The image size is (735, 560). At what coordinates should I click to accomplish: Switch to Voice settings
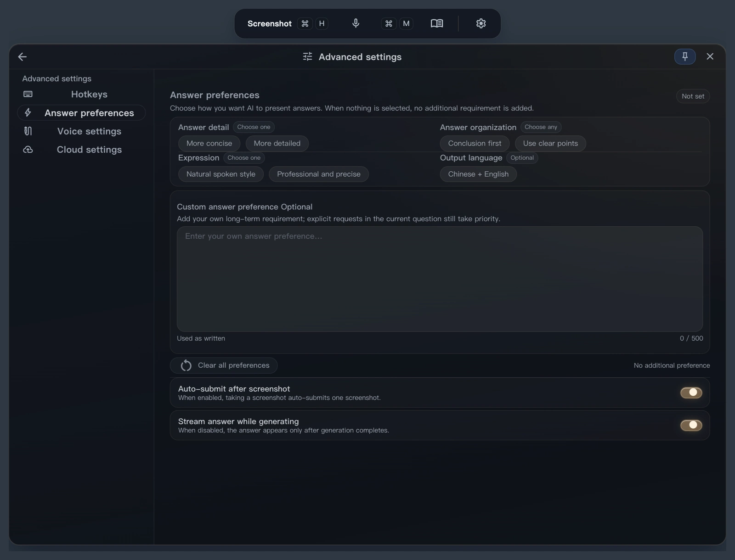[x=81, y=131]
